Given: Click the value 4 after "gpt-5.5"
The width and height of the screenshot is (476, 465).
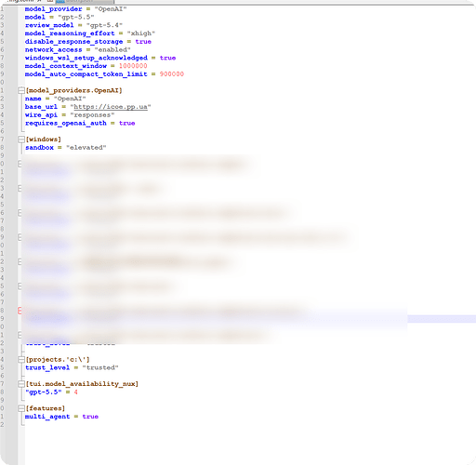Looking at the screenshot, I should (x=75, y=392).
